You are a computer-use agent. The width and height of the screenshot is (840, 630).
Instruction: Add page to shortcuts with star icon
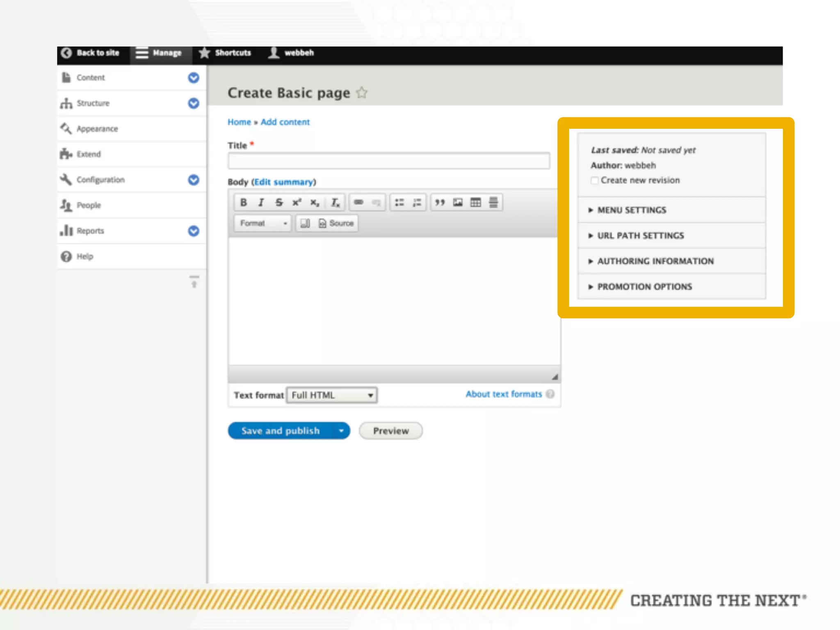(362, 93)
